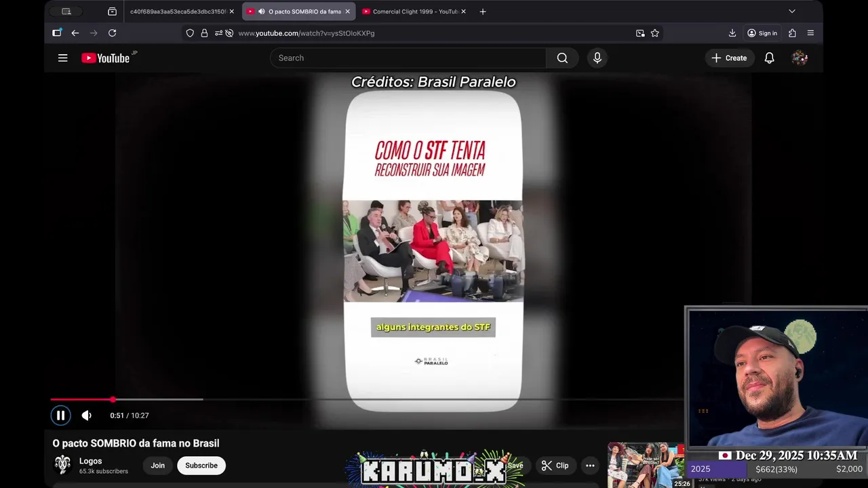This screenshot has width=868, height=488.
Task: Pause the video
Action: [60, 415]
